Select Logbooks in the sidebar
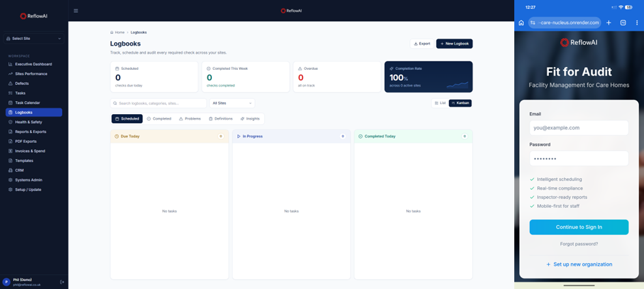 pyautogui.click(x=34, y=112)
